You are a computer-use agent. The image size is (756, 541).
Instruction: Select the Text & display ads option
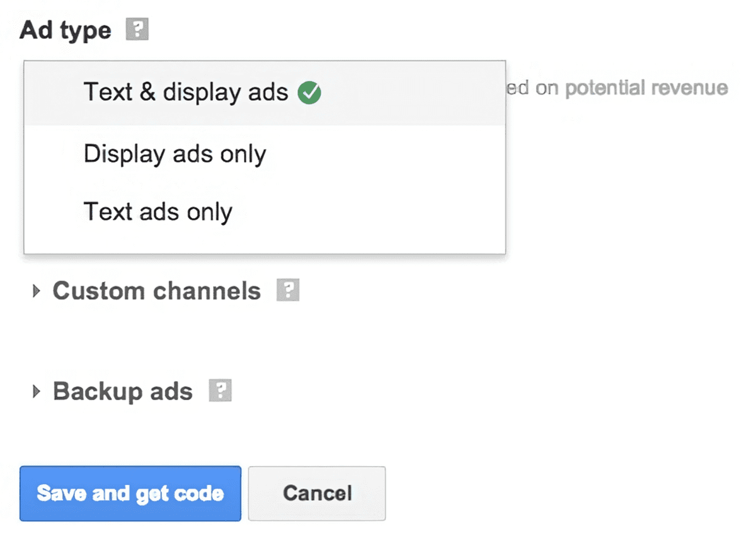click(186, 92)
